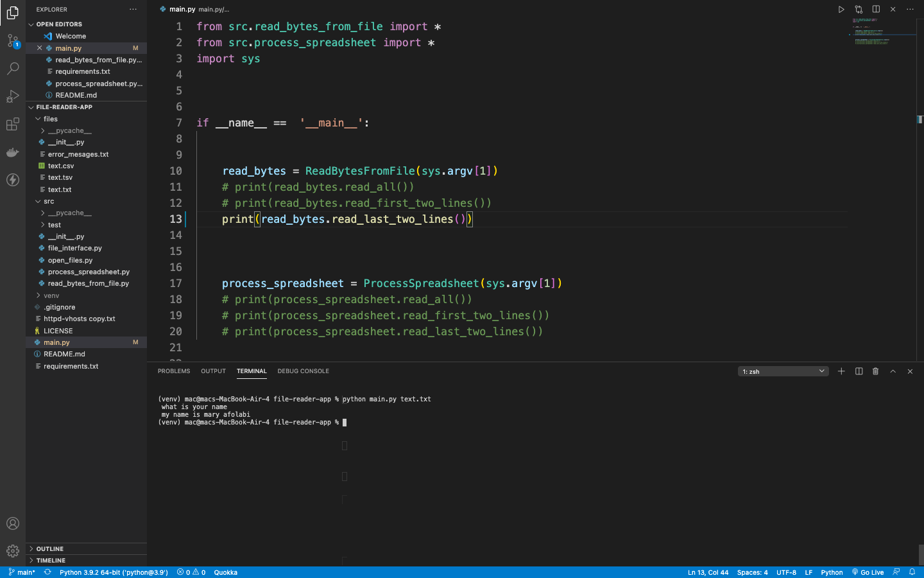This screenshot has width=924, height=578.
Task: Open changes compare icon in editor toolbar
Action: [x=859, y=10]
